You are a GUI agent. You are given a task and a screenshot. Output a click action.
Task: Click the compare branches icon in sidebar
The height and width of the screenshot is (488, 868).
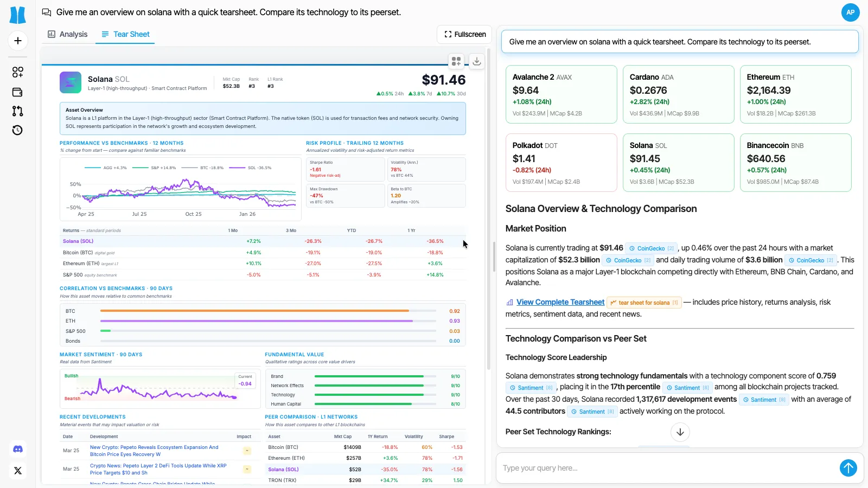tap(18, 111)
